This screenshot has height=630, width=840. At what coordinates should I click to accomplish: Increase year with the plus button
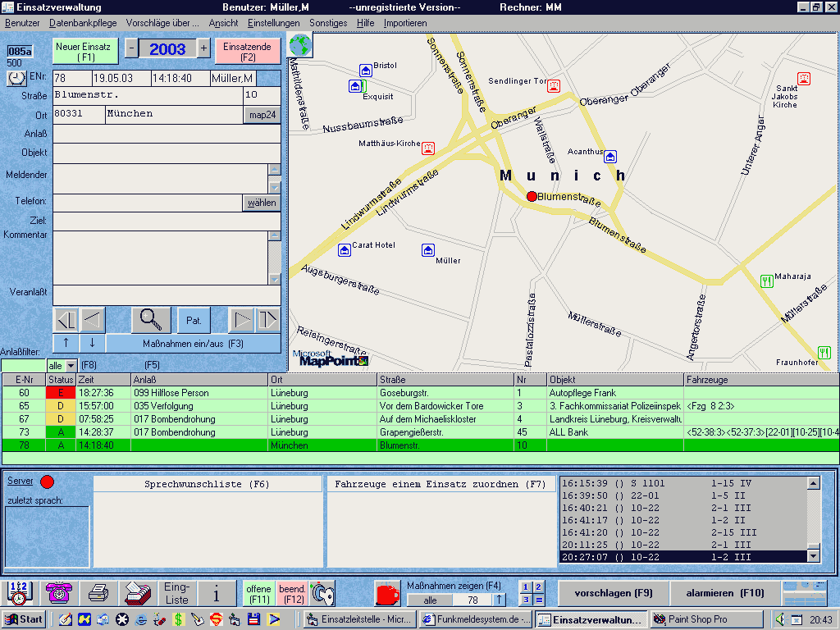[x=203, y=48]
